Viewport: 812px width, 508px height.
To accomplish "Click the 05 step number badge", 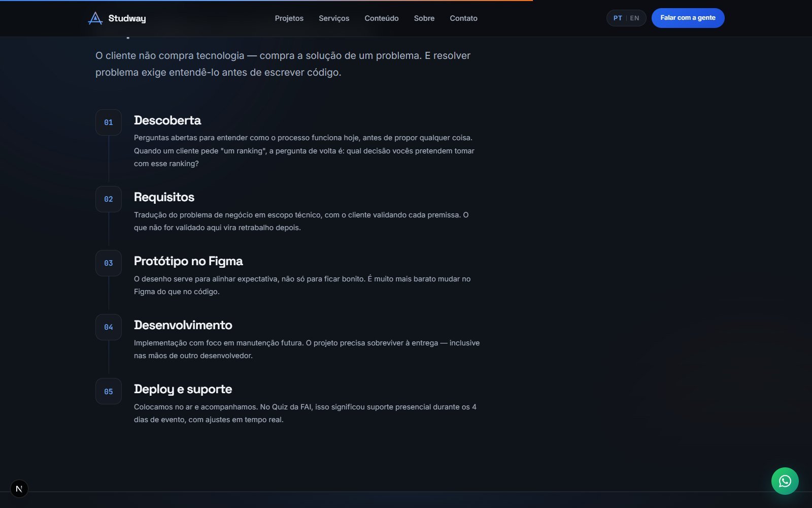I will pos(109,392).
